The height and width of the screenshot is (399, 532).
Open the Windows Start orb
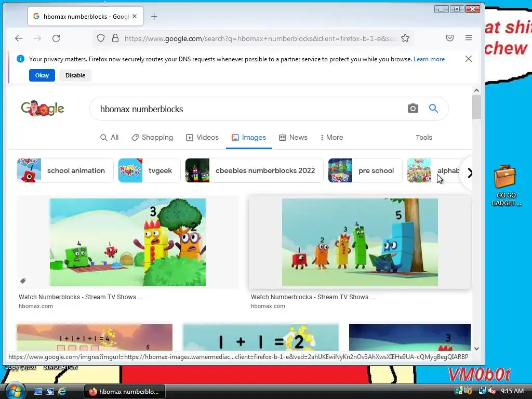click(x=15, y=391)
